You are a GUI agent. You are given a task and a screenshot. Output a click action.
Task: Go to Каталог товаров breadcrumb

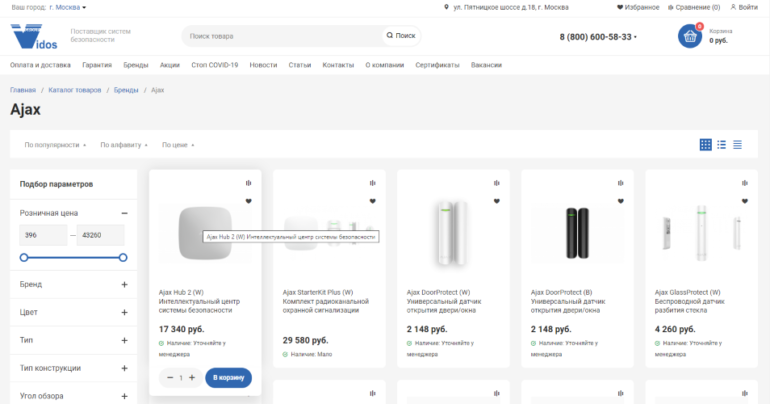click(75, 90)
